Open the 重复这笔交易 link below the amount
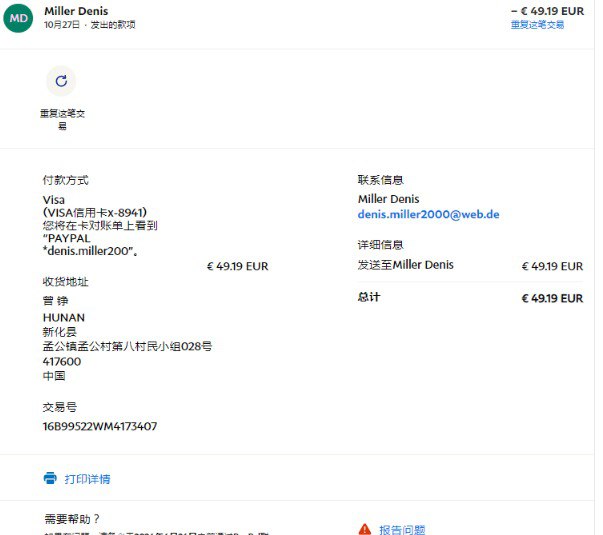The height and width of the screenshot is (535, 603). [537, 25]
